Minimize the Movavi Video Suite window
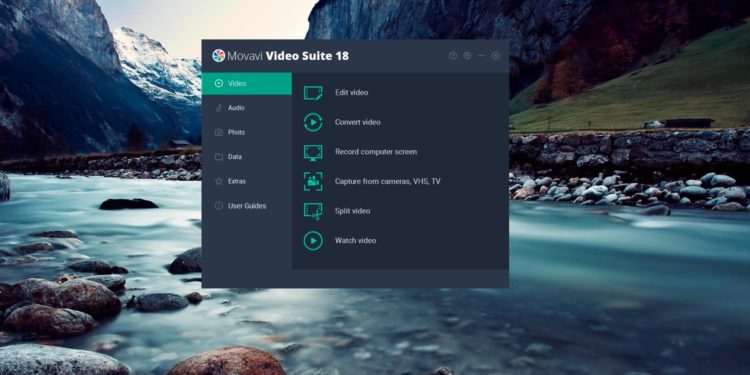The width and height of the screenshot is (750, 375). click(482, 56)
